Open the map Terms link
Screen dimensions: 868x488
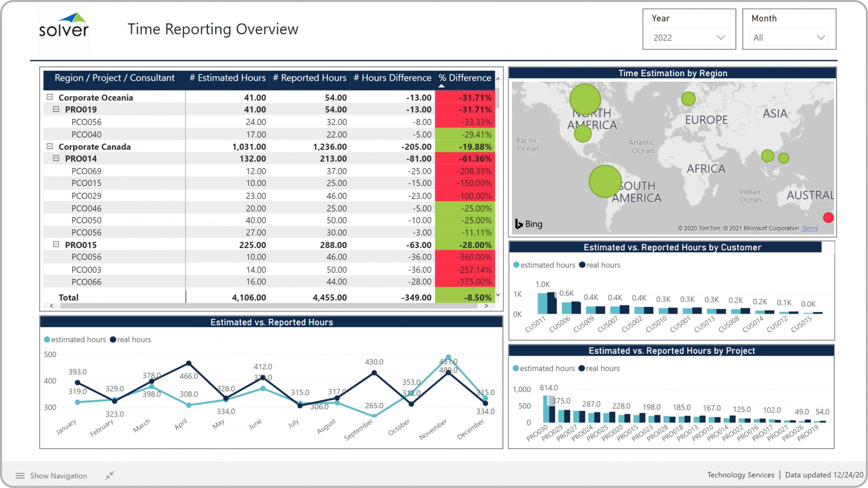(x=810, y=228)
